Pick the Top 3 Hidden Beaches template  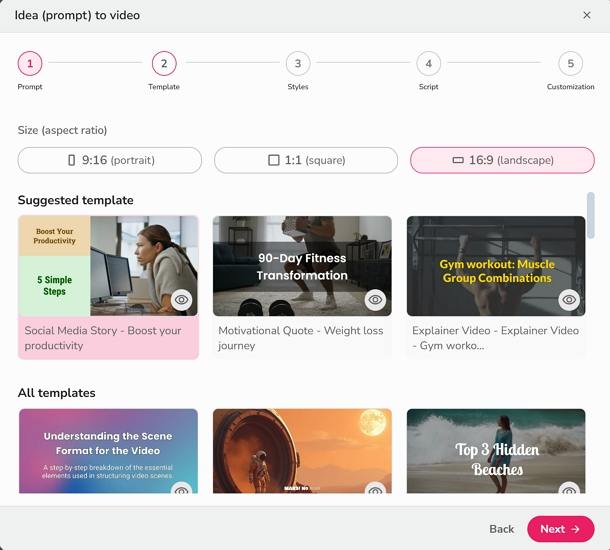coord(496,451)
